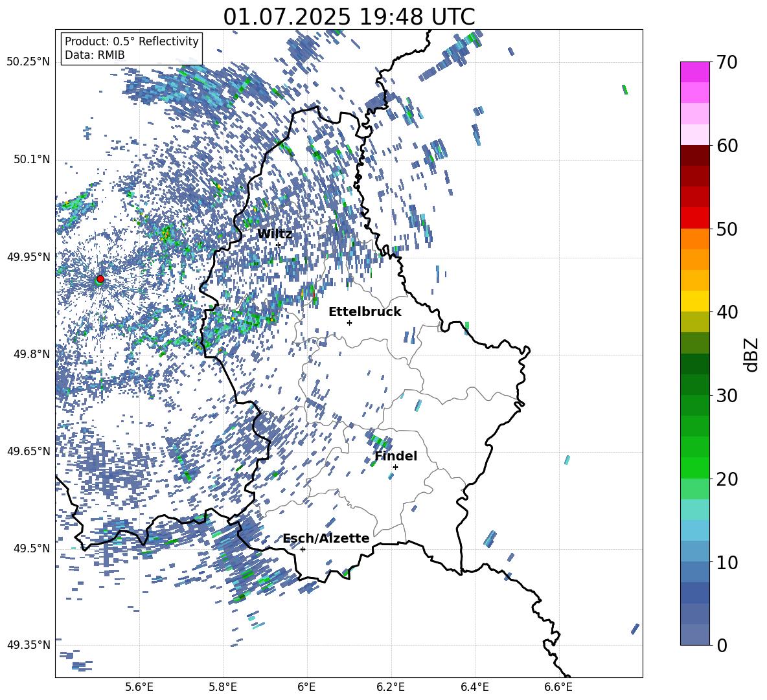Viewport: 767px width, 700px height.
Task: Click the 49.8°N latitude tick label
Action: pyautogui.click(x=31, y=354)
